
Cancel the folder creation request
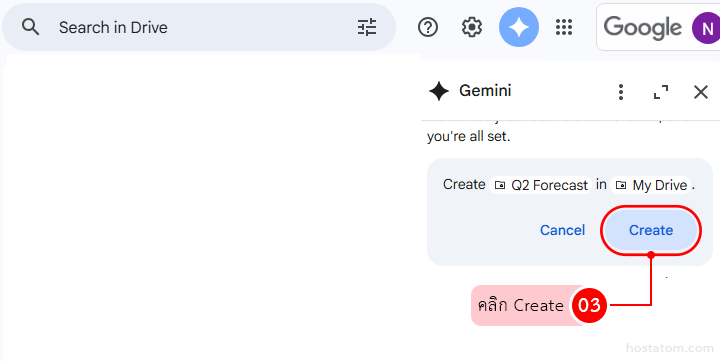point(562,230)
